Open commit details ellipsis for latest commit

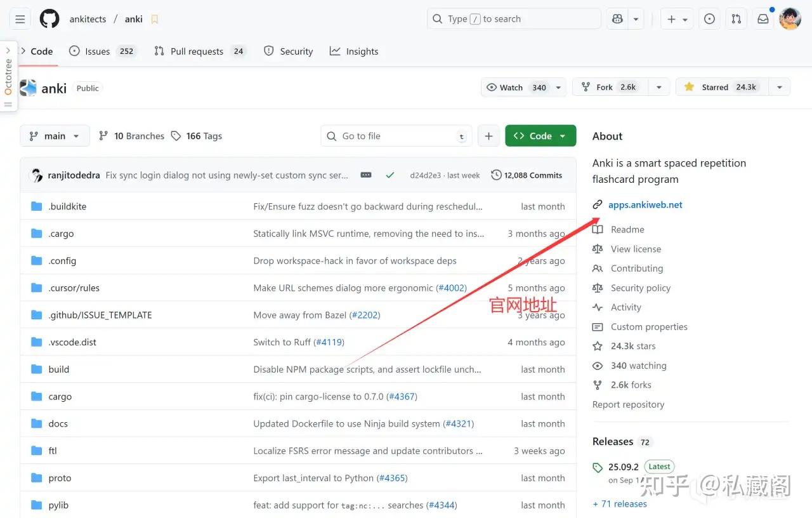click(x=366, y=175)
